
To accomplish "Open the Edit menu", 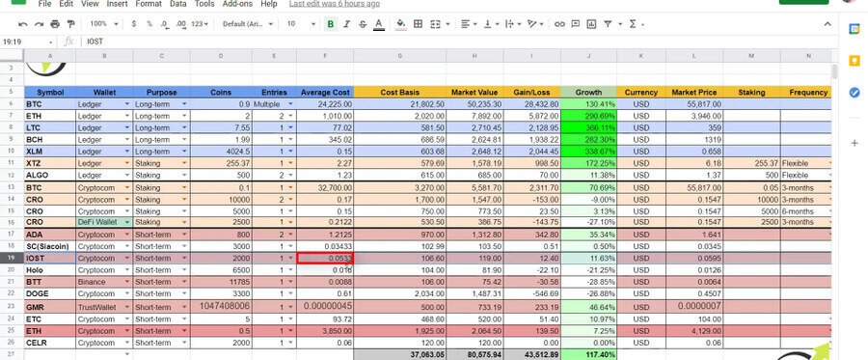I will [x=66, y=4].
